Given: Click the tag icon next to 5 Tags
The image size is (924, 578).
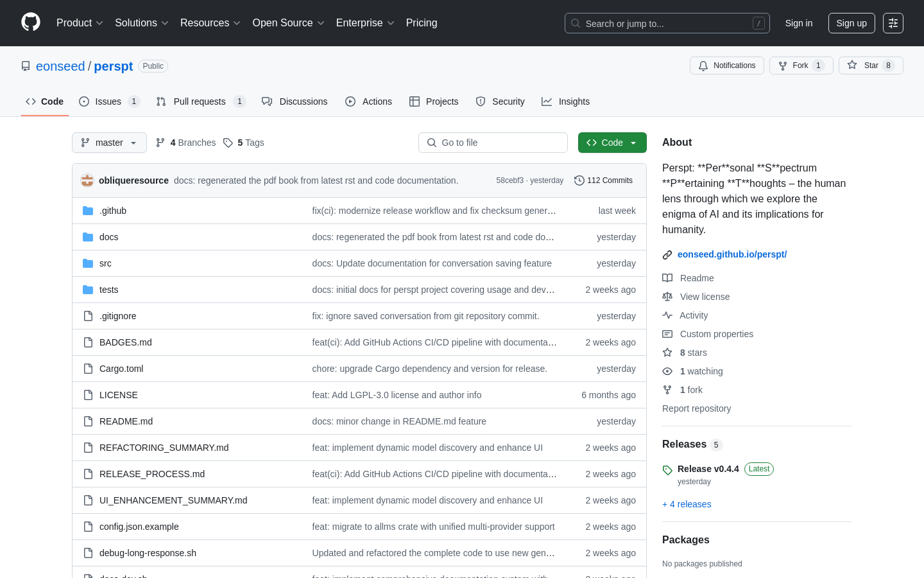Looking at the screenshot, I should pyautogui.click(x=228, y=143).
